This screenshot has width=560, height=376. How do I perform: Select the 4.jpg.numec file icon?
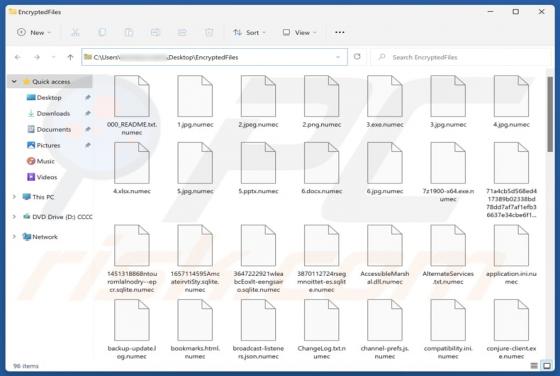pyautogui.click(x=511, y=96)
